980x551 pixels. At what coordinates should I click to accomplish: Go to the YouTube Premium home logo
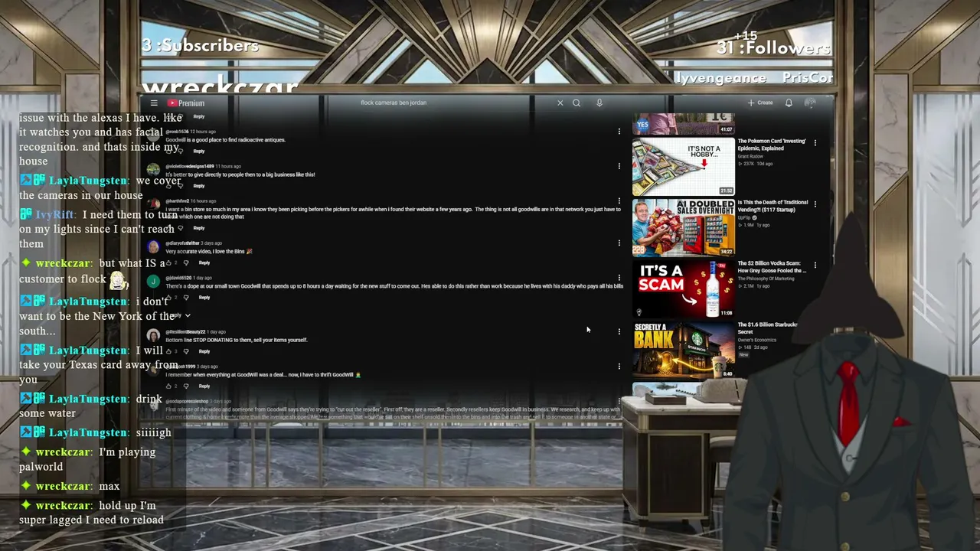pos(186,103)
